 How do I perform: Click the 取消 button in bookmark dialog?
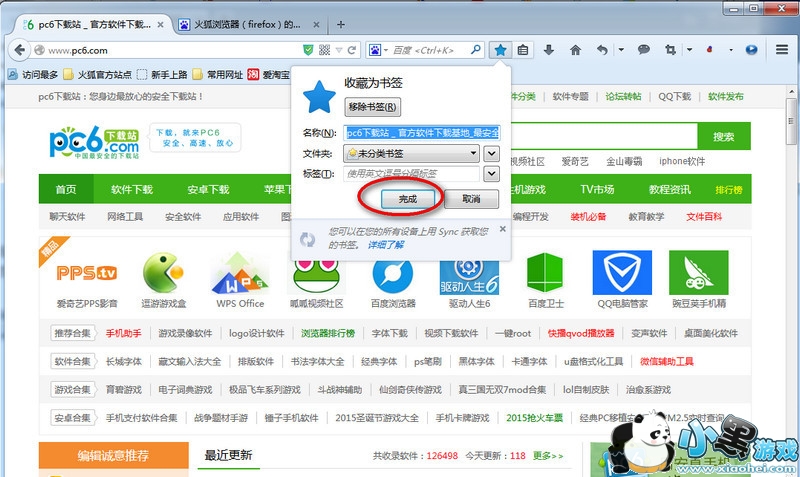[471, 199]
